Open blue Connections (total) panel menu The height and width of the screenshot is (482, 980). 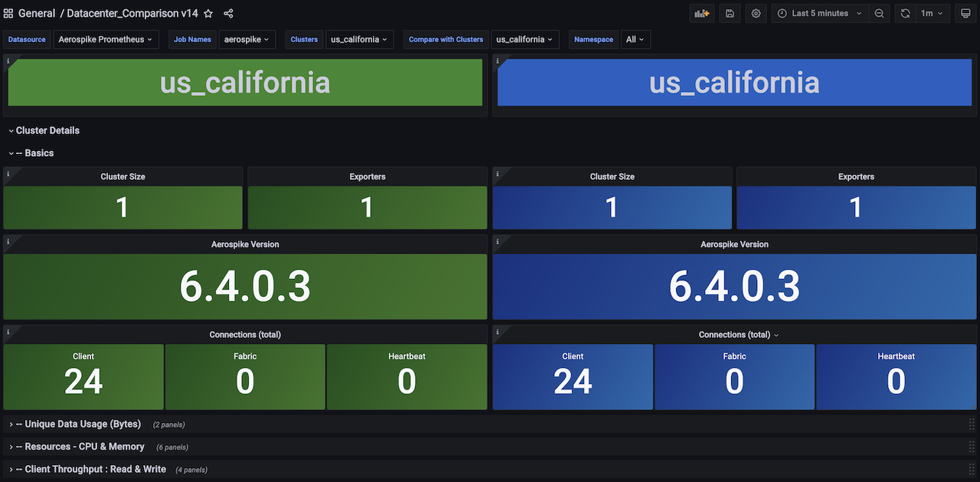(776, 335)
